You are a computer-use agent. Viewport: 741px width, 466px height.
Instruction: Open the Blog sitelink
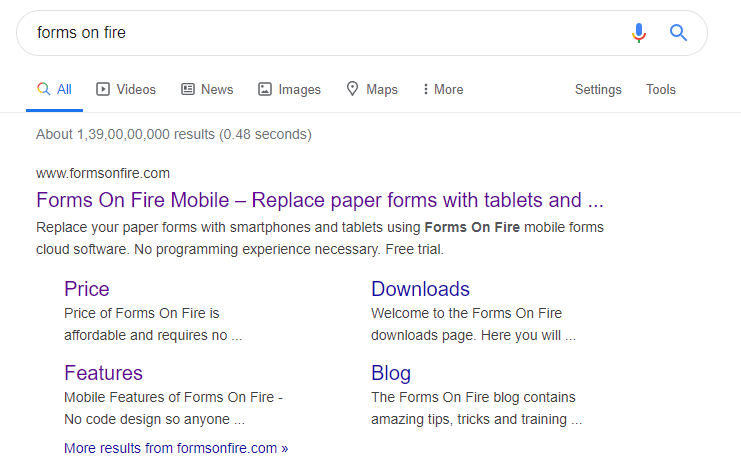(391, 373)
